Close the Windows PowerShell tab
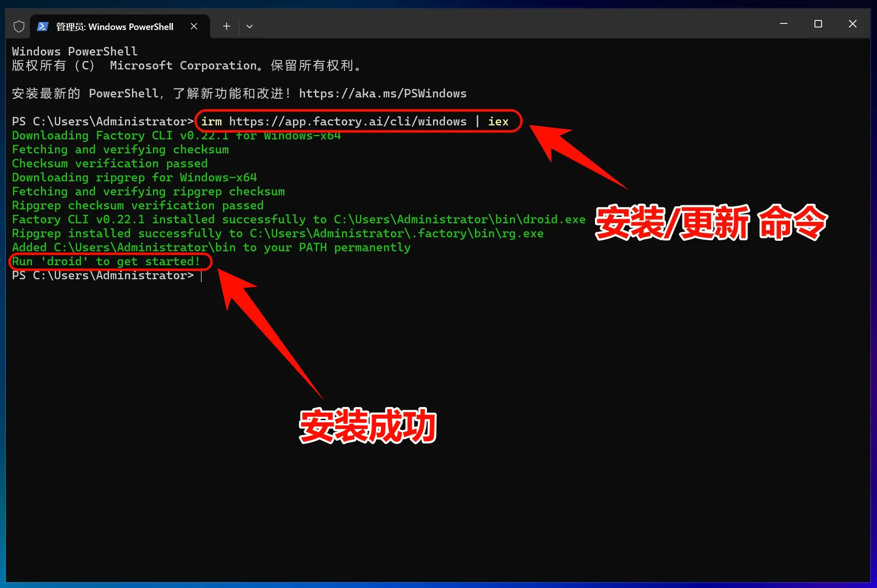The height and width of the screenshot is (588, 877). pos(194,26)
